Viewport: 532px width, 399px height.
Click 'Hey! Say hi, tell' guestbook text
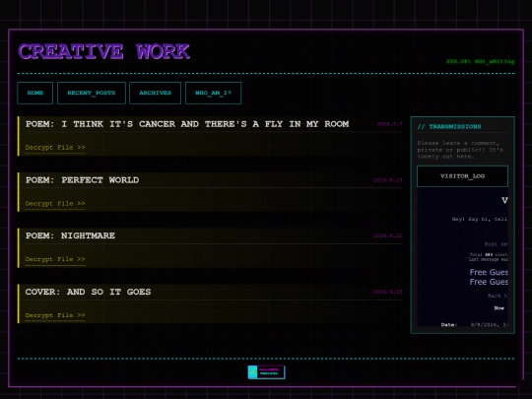(x=480, y=219)
